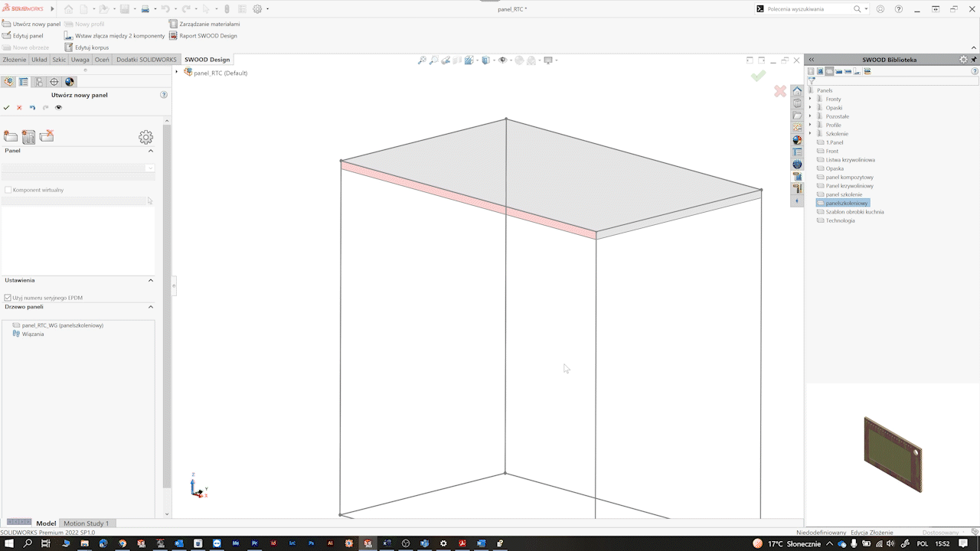
Task: Cancel with the red X button
Action: click(x=779, y=90)
